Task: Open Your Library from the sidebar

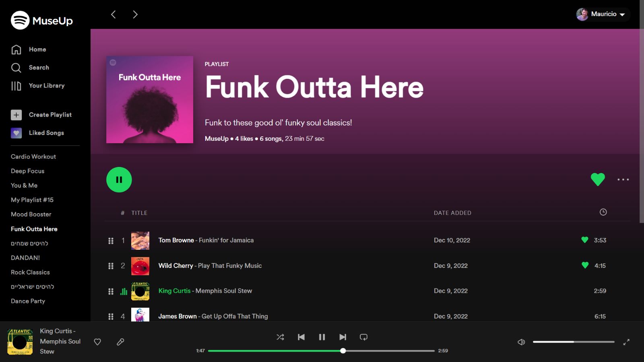Action: [38, 86]
